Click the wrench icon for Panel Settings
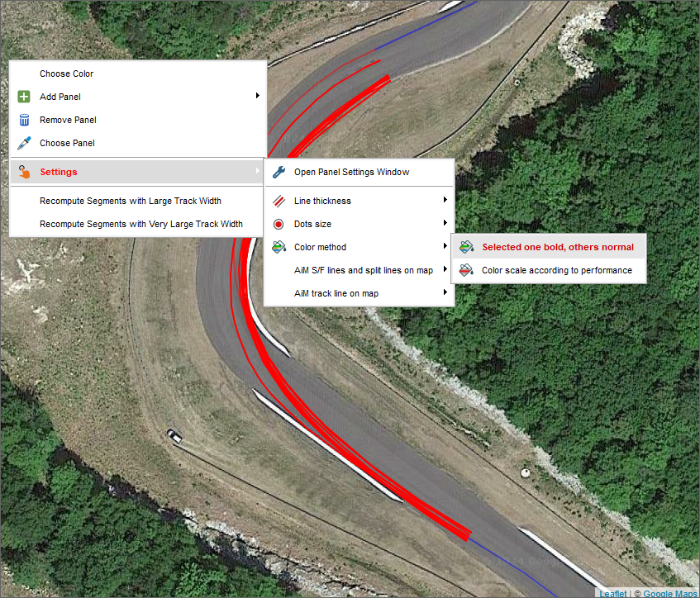Viewport: 700px width, 598px height. coord(279,172)
